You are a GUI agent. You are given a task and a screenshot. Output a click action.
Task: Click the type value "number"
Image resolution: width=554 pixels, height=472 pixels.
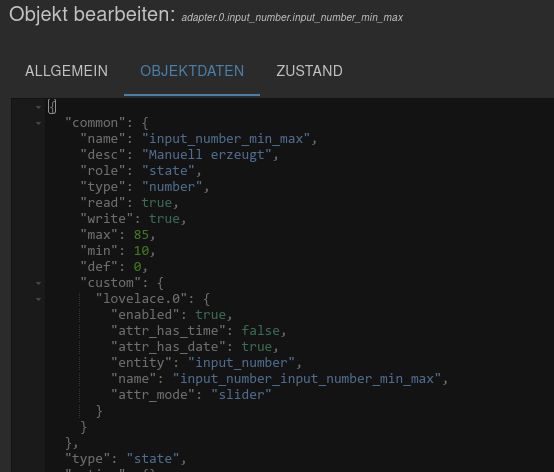[172, 187]
